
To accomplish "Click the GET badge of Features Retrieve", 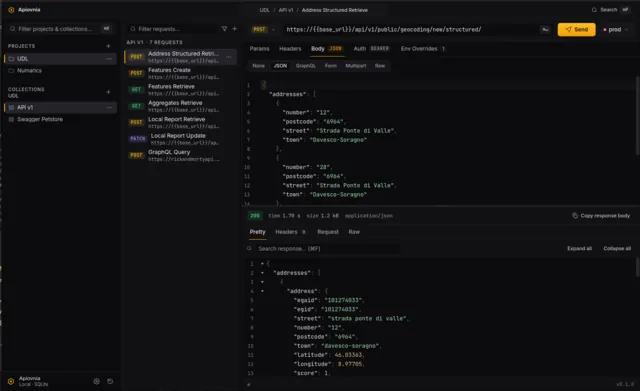I will click(x=136, y=89).
